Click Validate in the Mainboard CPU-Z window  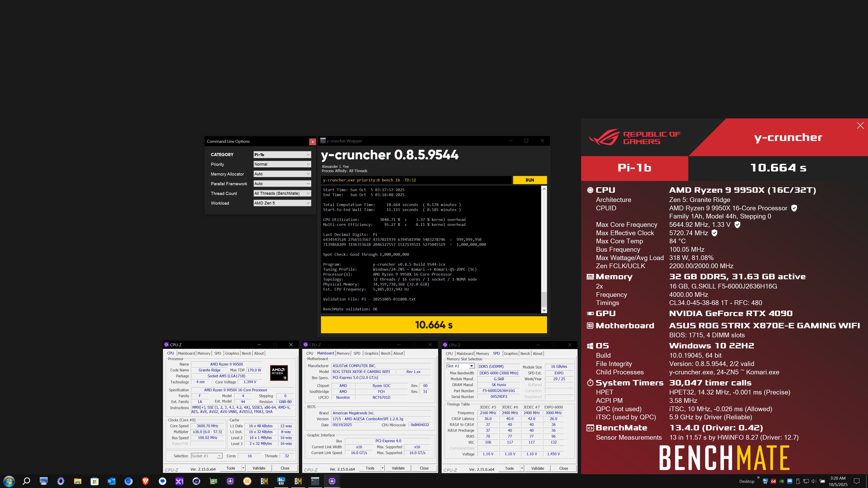tap(398, 468)
